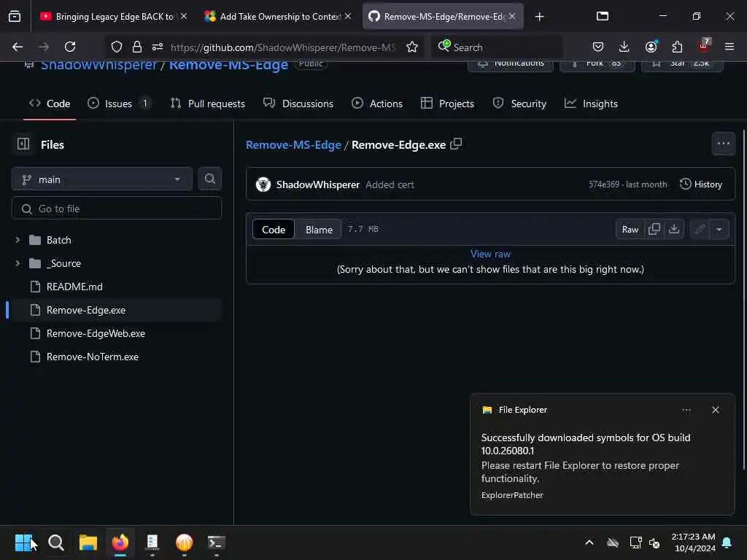Open Remove-NoTerm.exe in the file tree
This screenshot has height=560, width=747.
click(93, 356)
